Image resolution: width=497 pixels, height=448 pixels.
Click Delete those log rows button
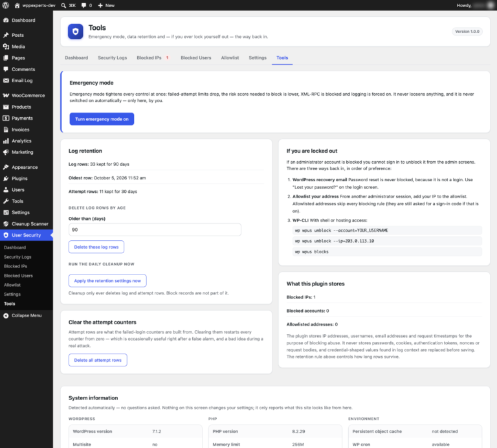(96, 247)
